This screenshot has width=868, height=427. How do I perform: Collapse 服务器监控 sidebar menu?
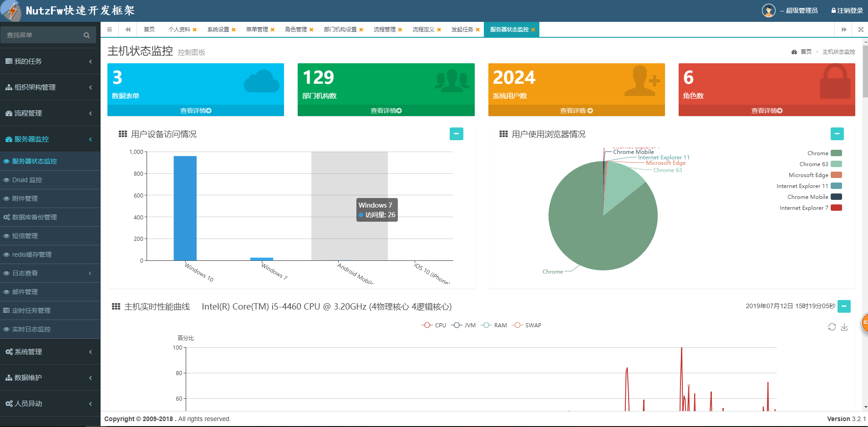tap(50, 139)
